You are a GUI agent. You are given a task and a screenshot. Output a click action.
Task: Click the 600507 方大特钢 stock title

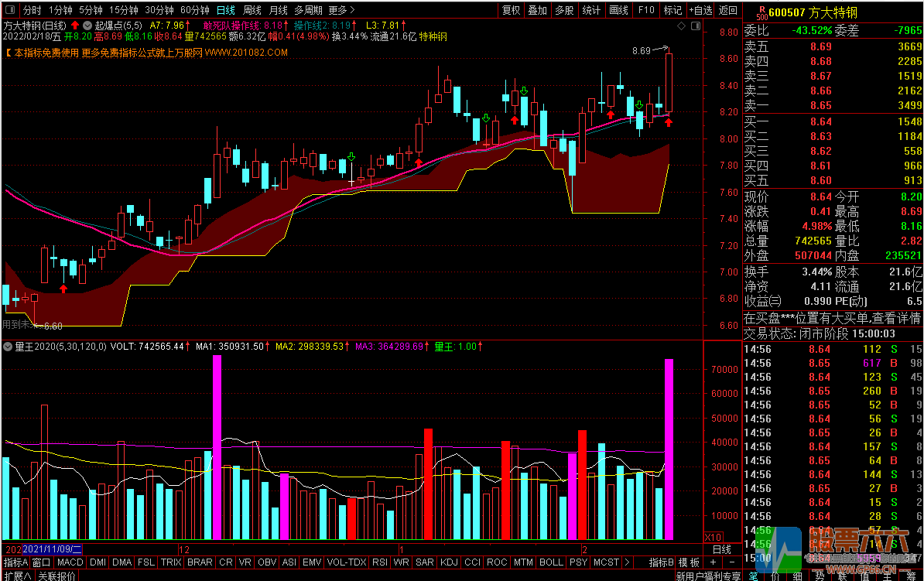click(813, 12)
